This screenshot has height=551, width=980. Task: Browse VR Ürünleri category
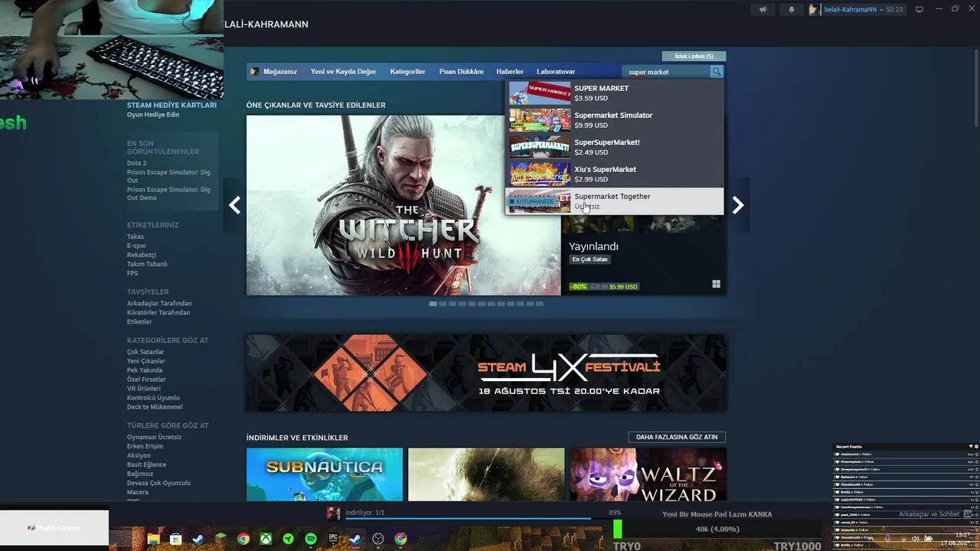pyautogui.click(x=144, y=389)
